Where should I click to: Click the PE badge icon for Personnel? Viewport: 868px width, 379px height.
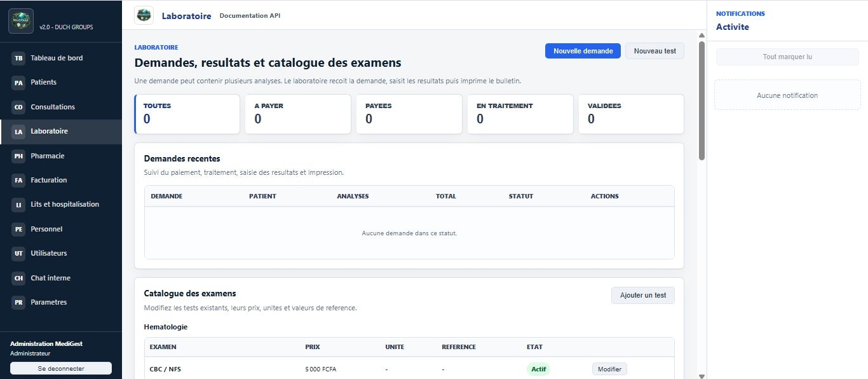point(18,230)
